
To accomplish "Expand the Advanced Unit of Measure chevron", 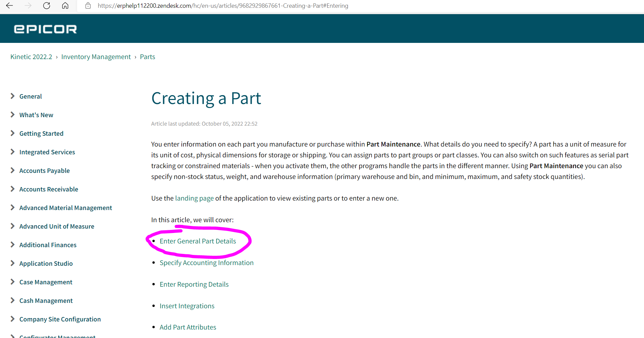I will (x=13, y=226).
